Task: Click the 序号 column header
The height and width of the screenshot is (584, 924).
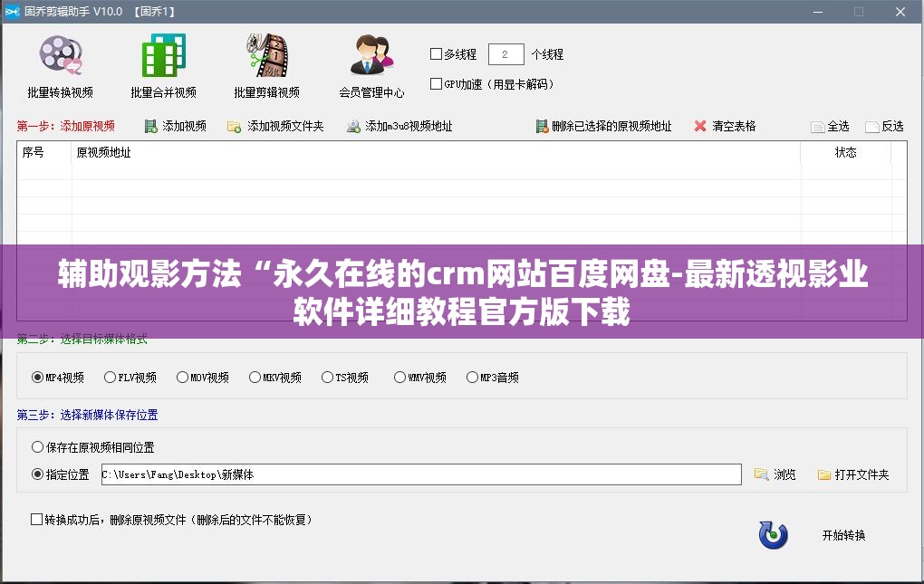Action: pyautogui.click(x=44, y=152)
